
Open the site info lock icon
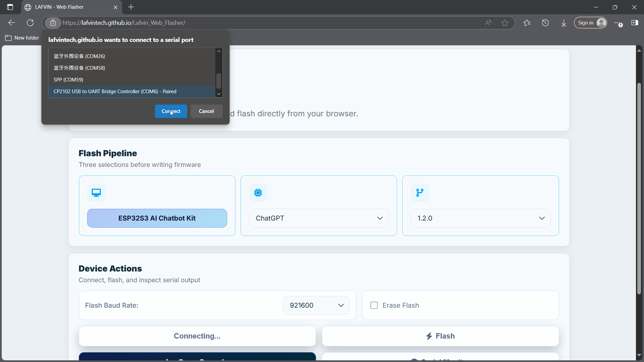[x=53, y=23]
